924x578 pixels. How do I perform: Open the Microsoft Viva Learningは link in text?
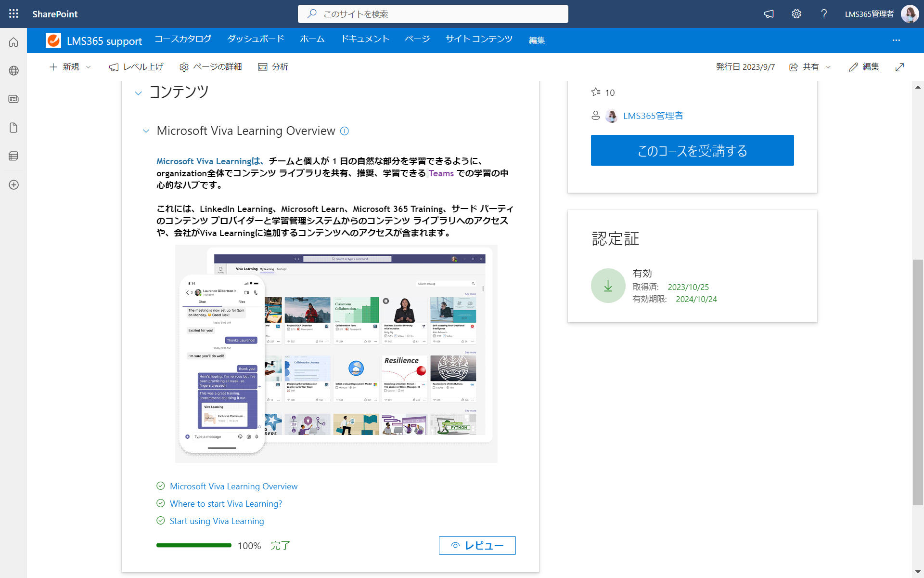click(210, 161)
